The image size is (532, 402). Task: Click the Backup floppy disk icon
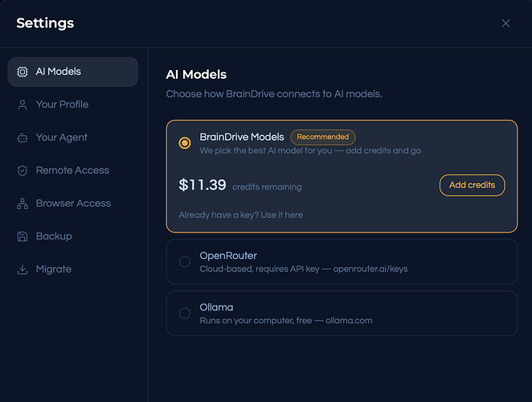click(23, 236)
